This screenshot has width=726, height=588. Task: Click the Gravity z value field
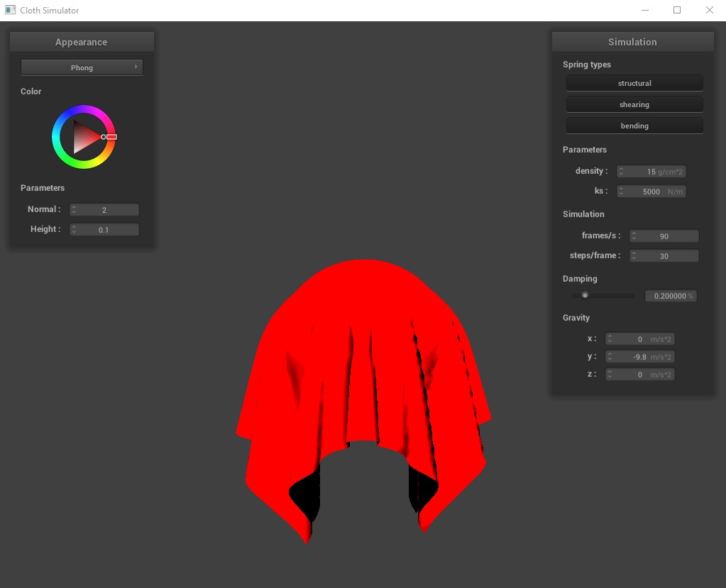640,375
